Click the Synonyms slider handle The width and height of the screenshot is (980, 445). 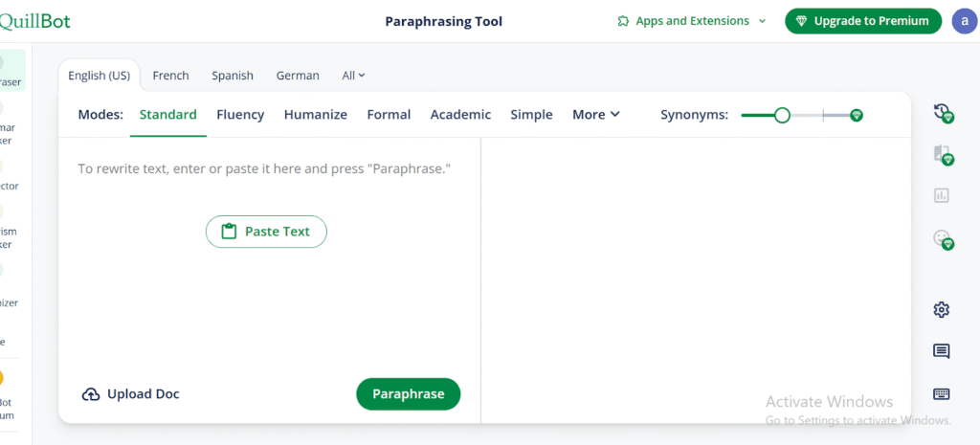[782, 115]
